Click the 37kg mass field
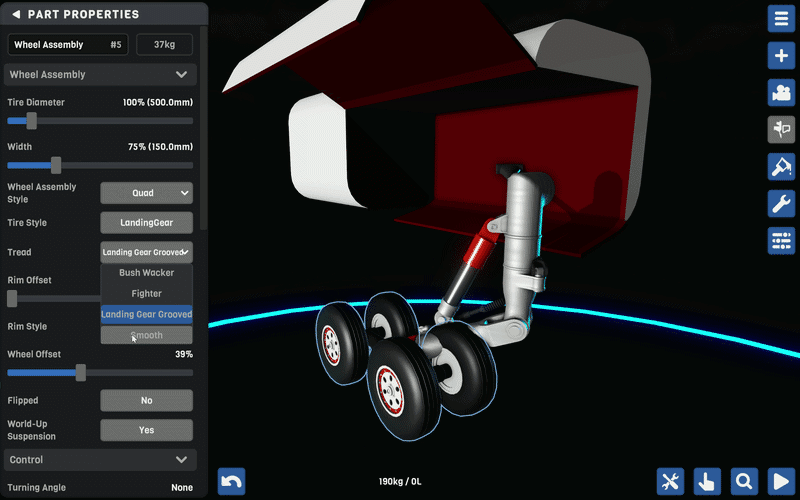800x500 pixels. point(164,44)
